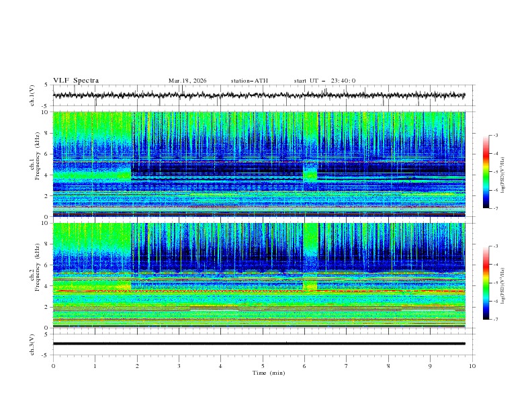Click the "VLF Spectra" plot title
This screenshot has width=532, height=411.
pyautogui.click(x=76, y=81)
